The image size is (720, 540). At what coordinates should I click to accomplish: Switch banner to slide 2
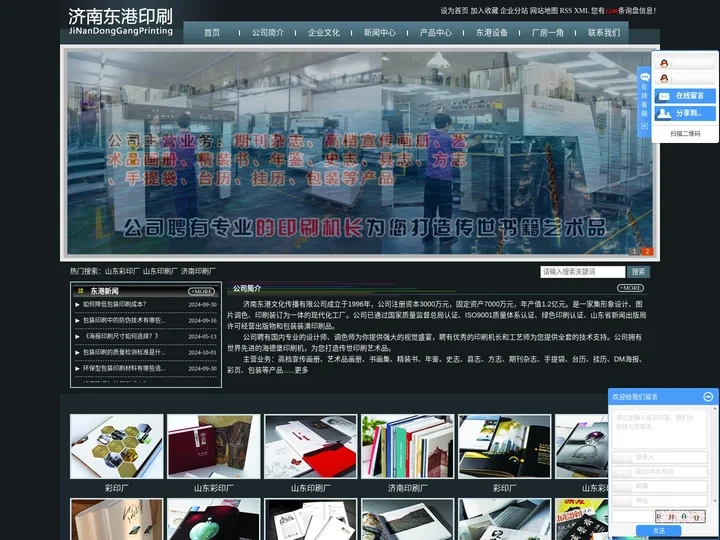click(x=647, y=251)
